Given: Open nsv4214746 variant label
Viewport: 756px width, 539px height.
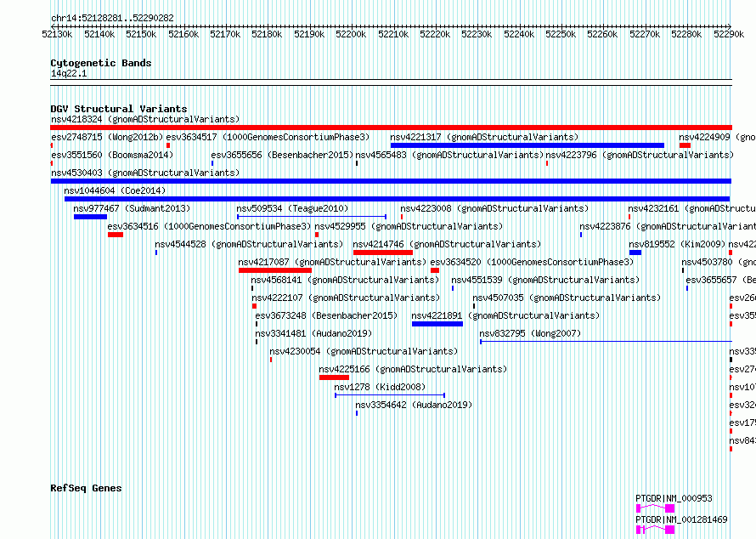Looking at the screenshot, I should [x=447, y=244].
